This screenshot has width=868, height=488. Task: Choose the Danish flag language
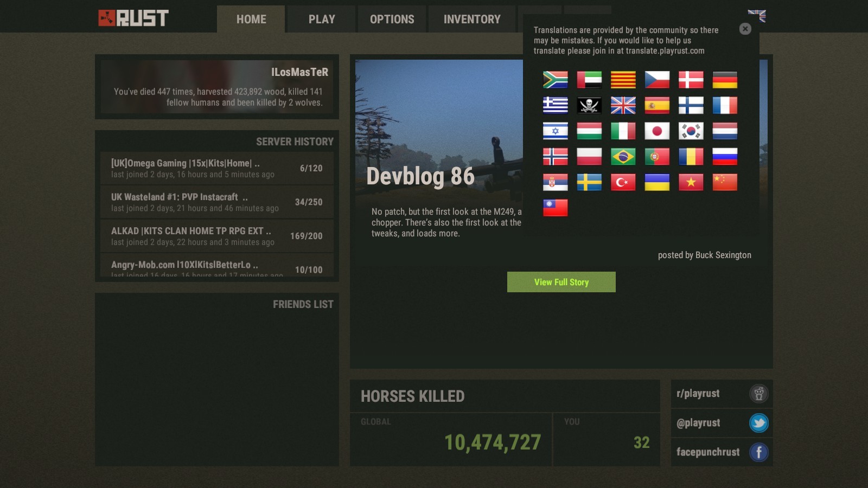(x=691, y=80)
